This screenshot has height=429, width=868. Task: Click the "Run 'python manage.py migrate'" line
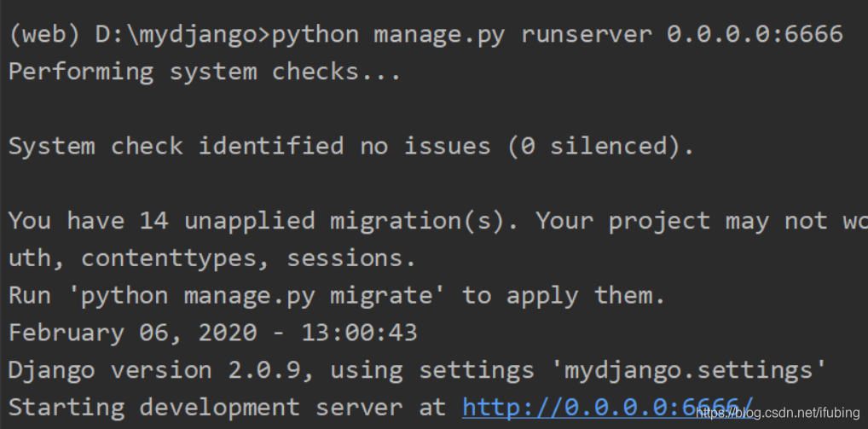click(x=336, y=296)
